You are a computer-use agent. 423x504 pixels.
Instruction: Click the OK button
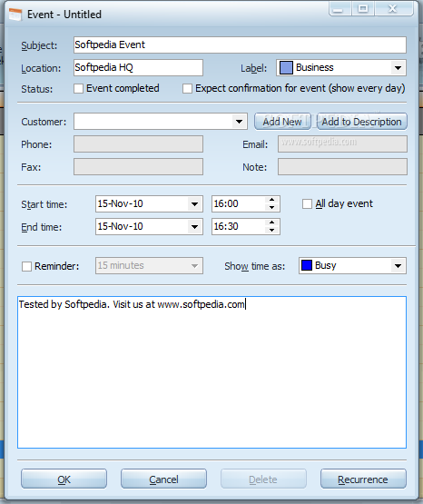pos(64,479)
